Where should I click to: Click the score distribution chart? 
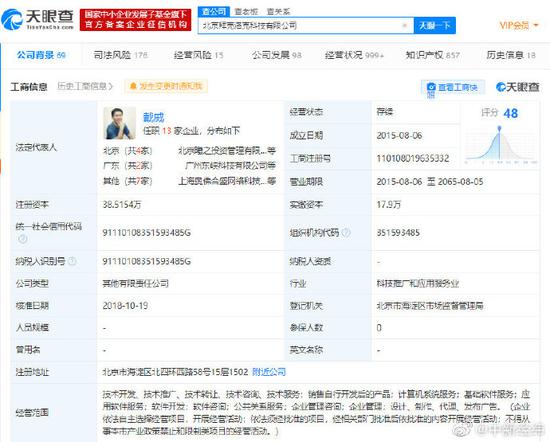point(501,145)
